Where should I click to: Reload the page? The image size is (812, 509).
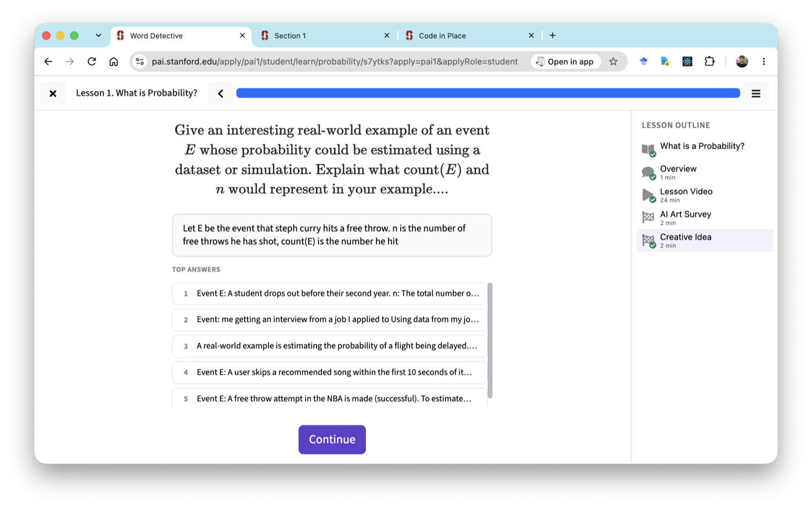[92, 62]
